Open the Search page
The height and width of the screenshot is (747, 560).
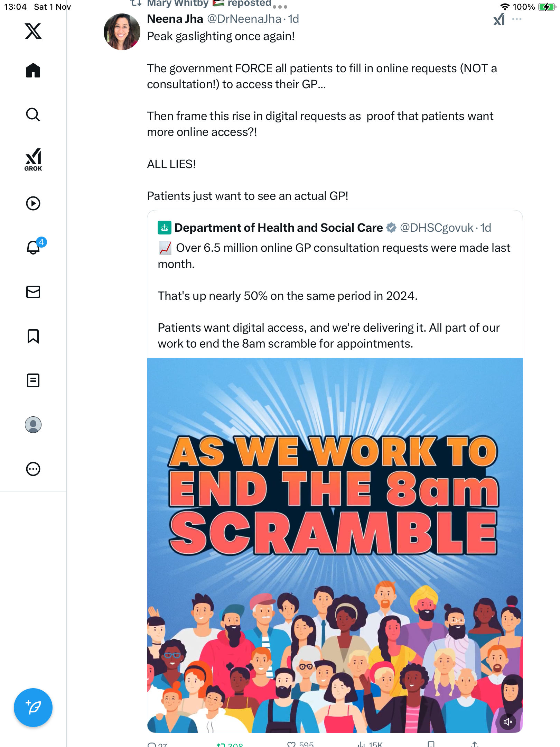[33, 114]
